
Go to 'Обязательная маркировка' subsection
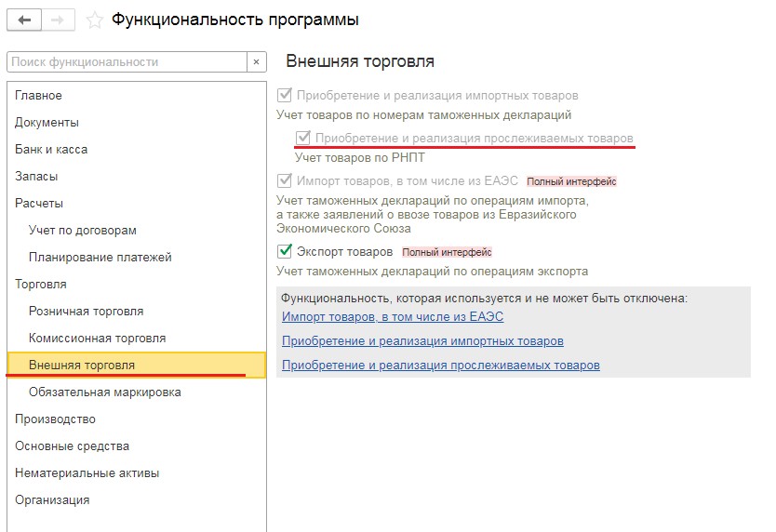pos(105,392)
